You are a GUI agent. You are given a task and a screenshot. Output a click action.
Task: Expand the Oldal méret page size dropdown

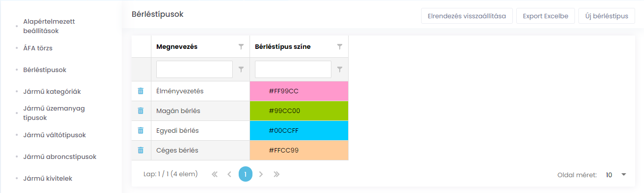click(616, 175)
